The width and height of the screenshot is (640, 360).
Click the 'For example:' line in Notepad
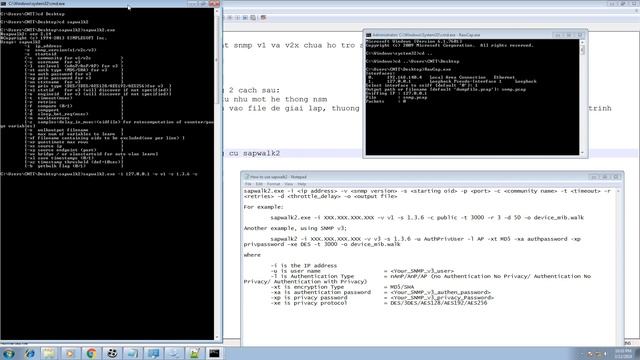tap(263, 207)
